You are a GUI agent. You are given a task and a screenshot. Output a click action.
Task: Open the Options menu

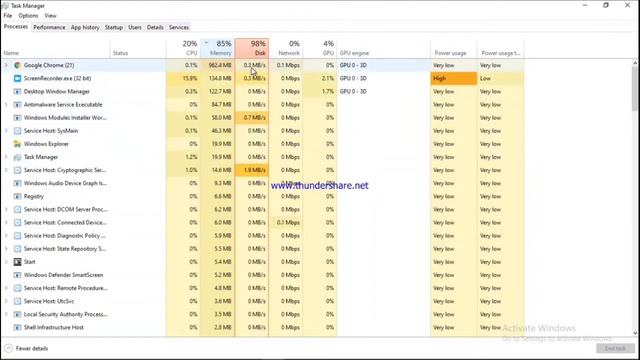click(x=28, y=16)
